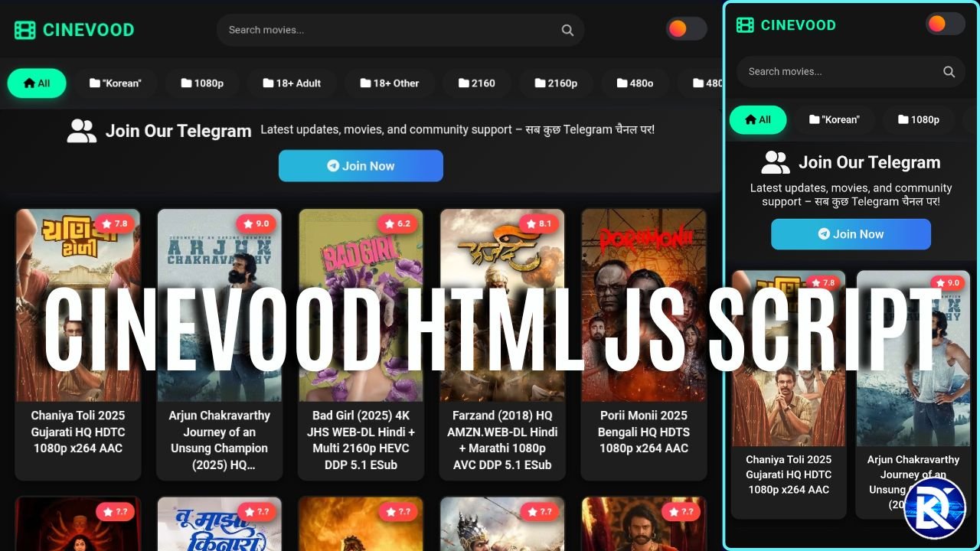The image size is (980, 551).
Task: Select the 480o filter tab
Action: pos(635,83)
